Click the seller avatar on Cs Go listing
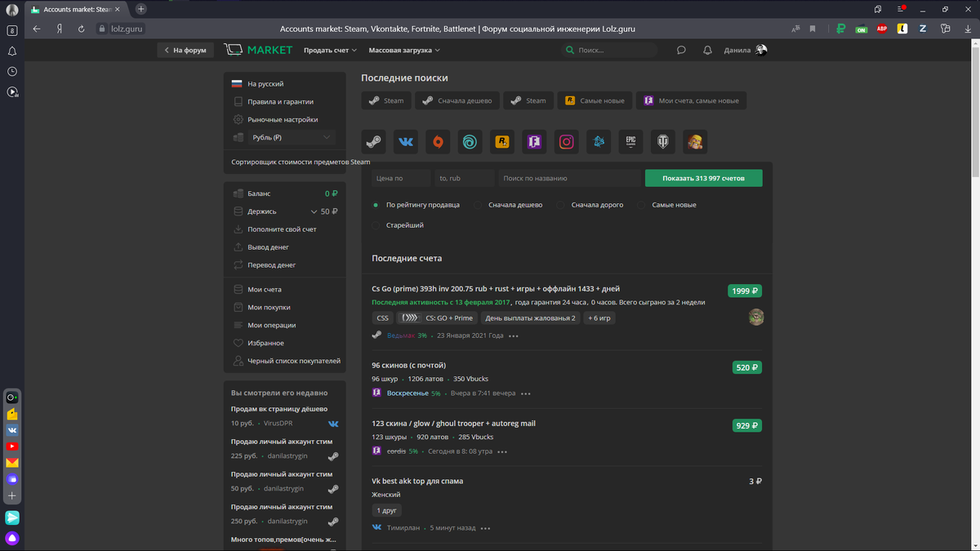 (x=756, y=317)
